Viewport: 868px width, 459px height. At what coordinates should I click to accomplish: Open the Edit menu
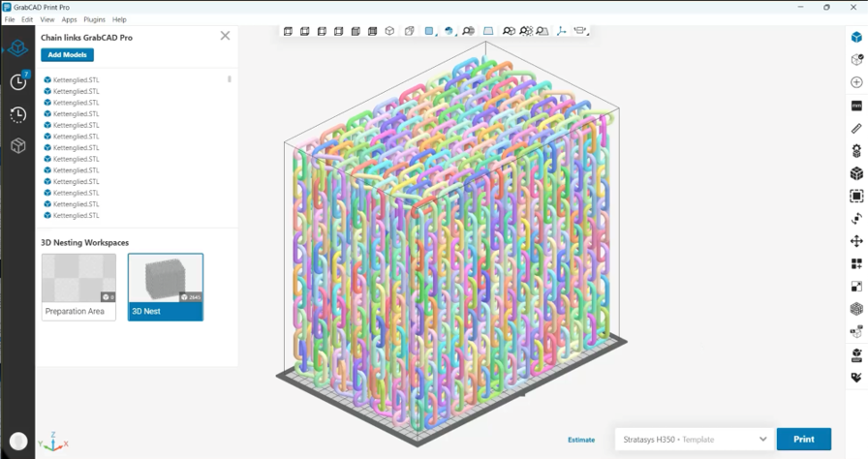27,19
